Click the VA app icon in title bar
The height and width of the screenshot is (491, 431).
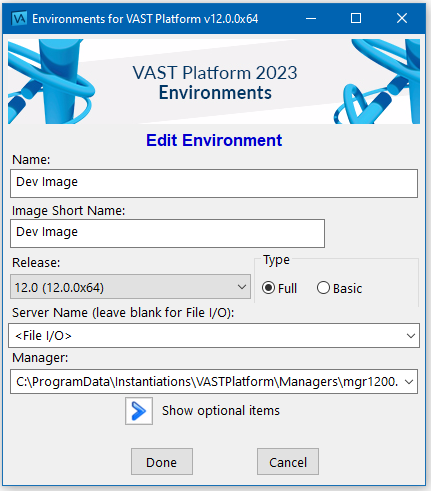pos(19,19)
